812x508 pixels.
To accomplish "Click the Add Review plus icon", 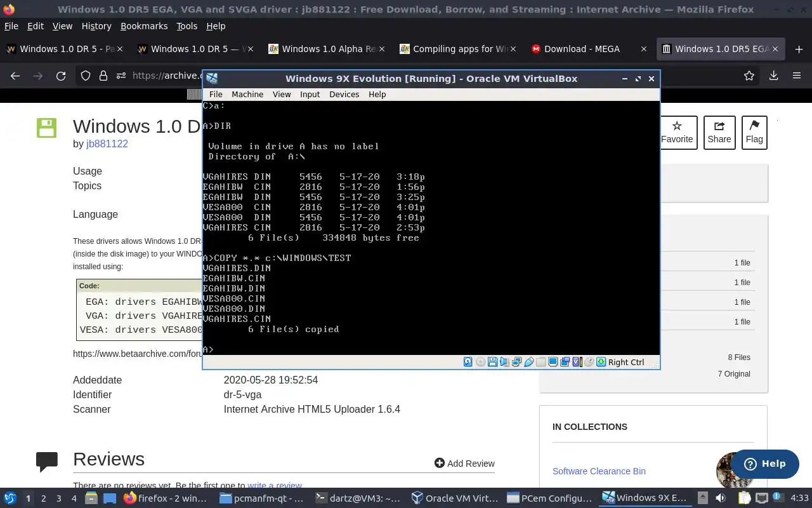I will (x=440, y=463).
